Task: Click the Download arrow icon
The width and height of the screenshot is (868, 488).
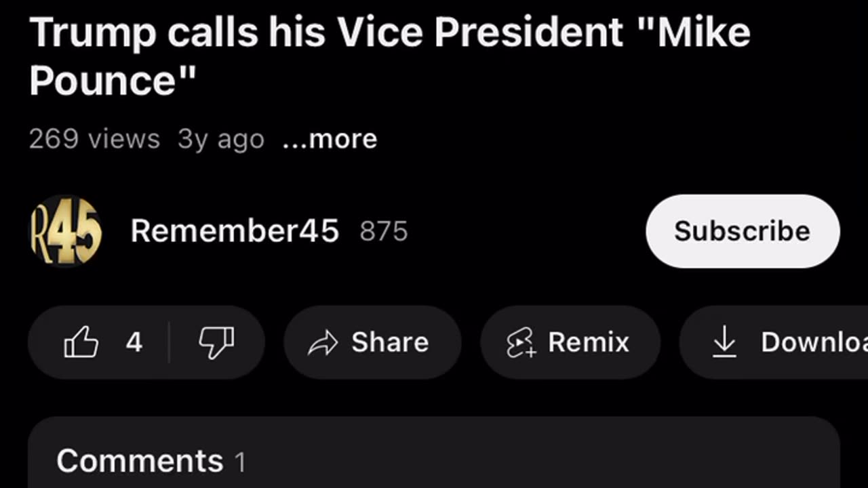Action: (x=724, y=342)
